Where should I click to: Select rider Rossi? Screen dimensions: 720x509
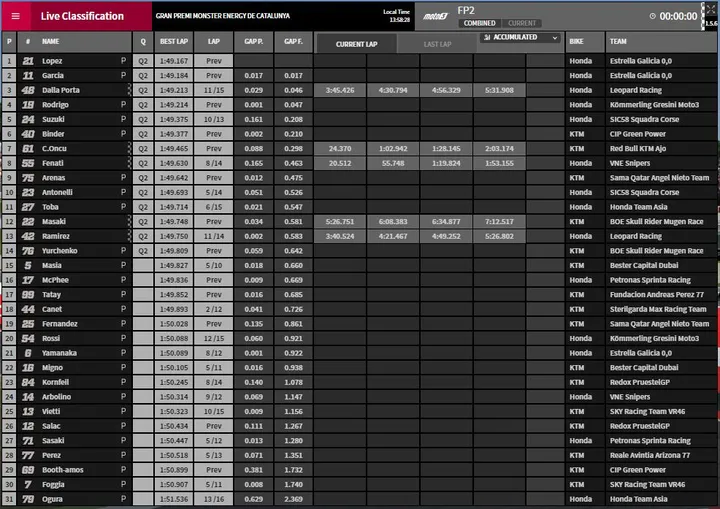click(51, 339)
